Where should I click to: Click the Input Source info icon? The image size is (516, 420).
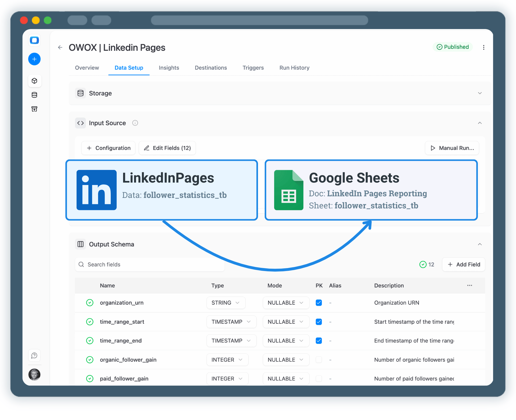[x=135, y=123]
